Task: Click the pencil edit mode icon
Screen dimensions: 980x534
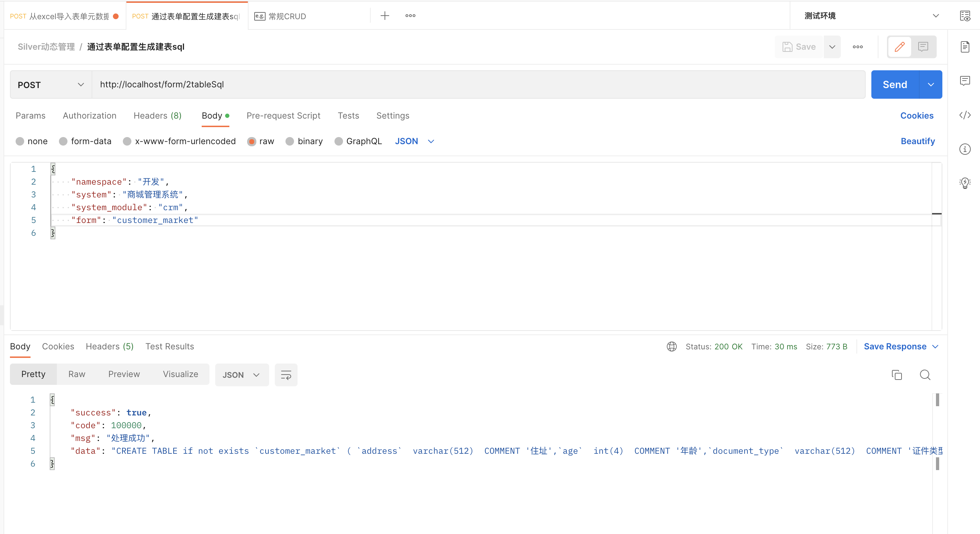Action: tap(899, 47)
